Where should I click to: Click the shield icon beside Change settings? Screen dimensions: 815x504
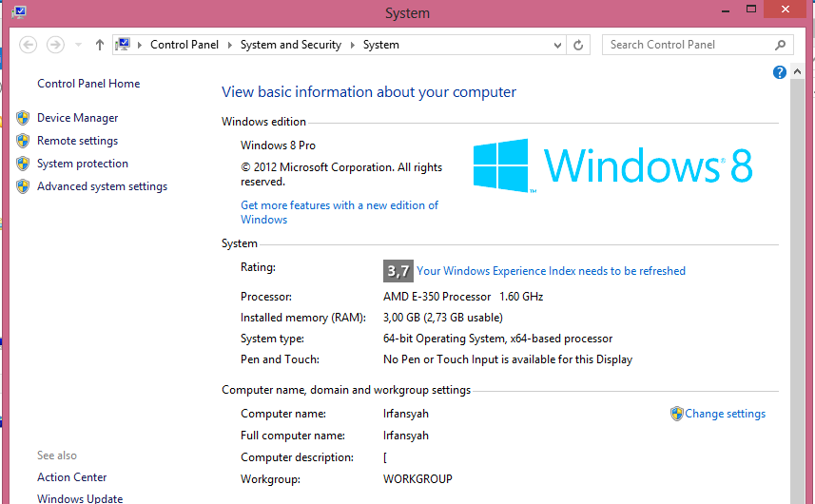coord(677,414)
